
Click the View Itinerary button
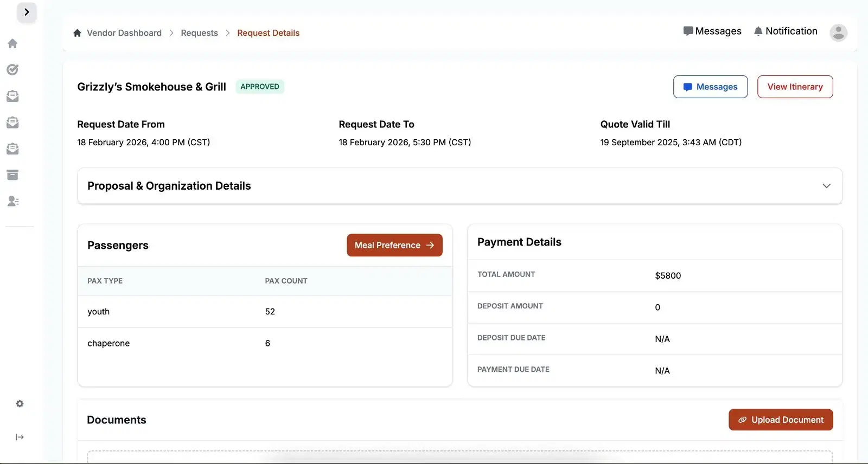(795, 87)
